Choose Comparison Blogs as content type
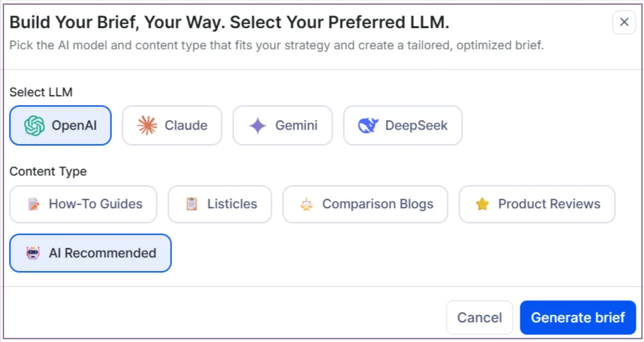 click(x=365, y=204)
